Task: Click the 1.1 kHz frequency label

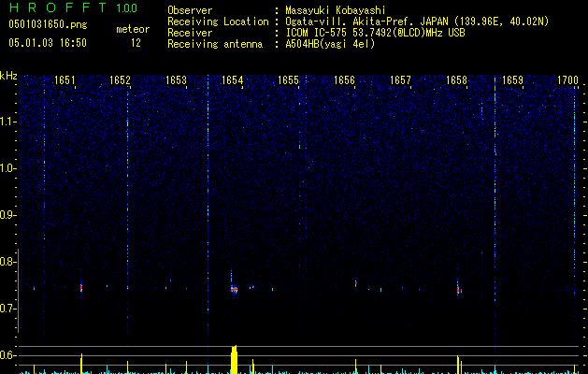Action: [x=8, y=122]
